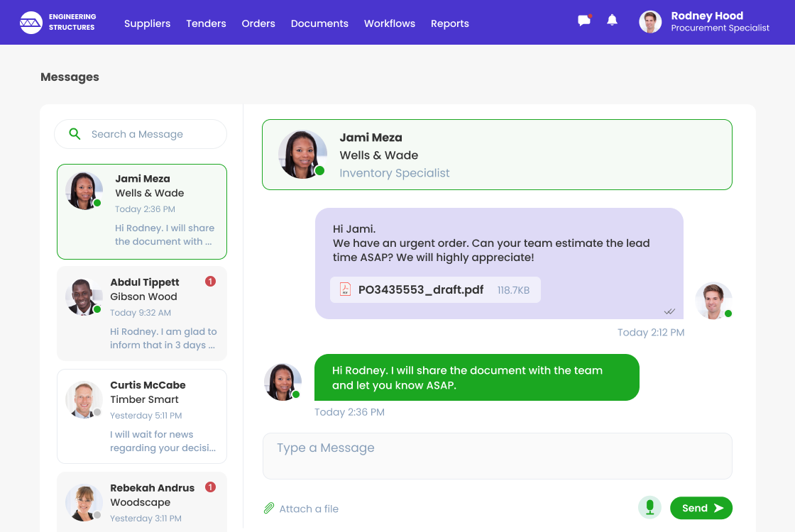795x532 pixels.
Task: Switch to the Reports section
Action: click(x=449, y=23)
